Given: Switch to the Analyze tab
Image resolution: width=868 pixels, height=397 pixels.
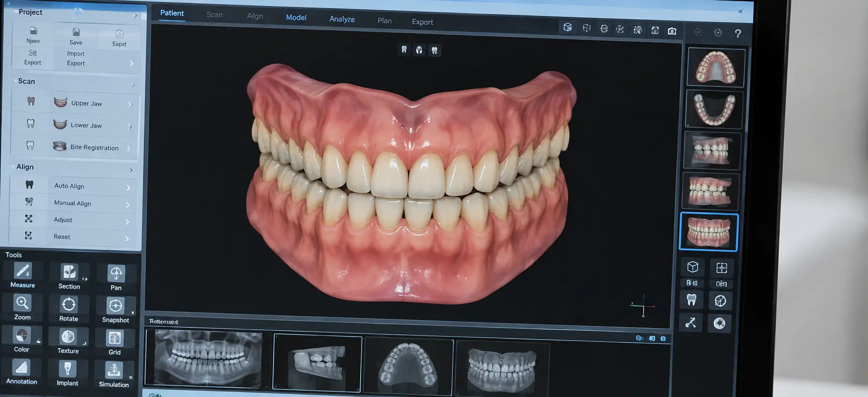Looking at the screenshot, I should [342, 19].
